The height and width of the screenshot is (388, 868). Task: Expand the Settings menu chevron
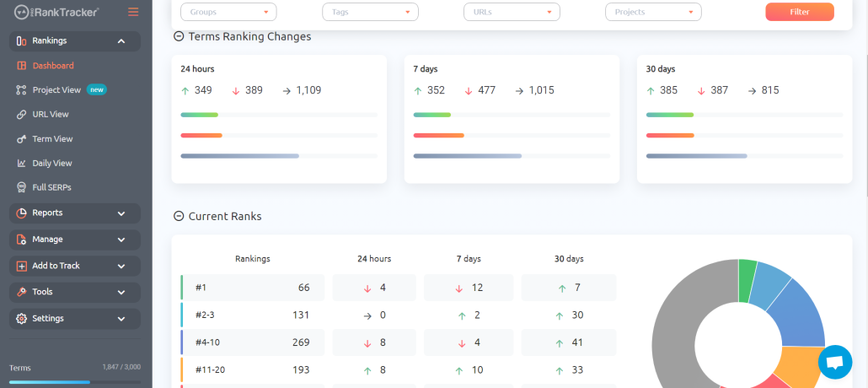pos(121,320)
